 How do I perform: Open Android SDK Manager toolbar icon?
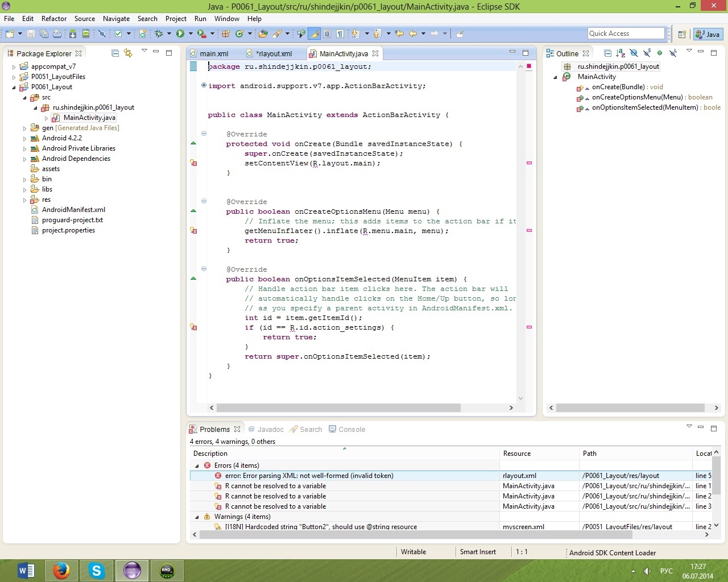[73, 34]
